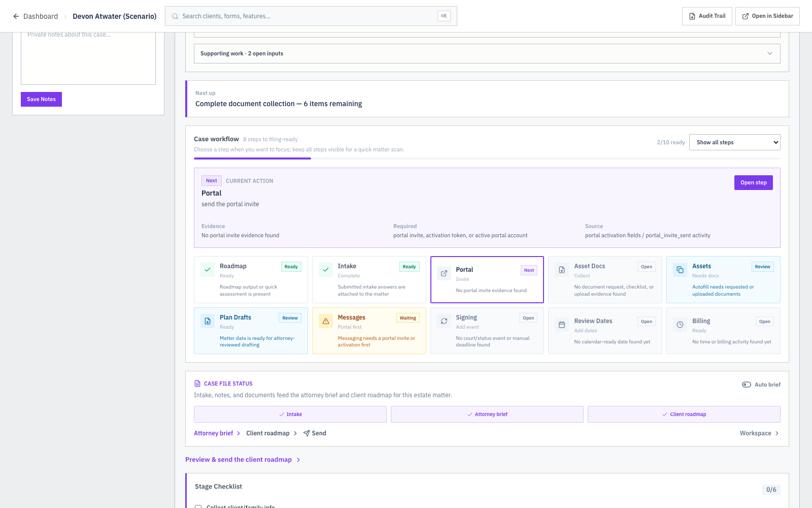Click the Portal card external link icon
Viewport: 812px width, 508px height.
[444, 273]
